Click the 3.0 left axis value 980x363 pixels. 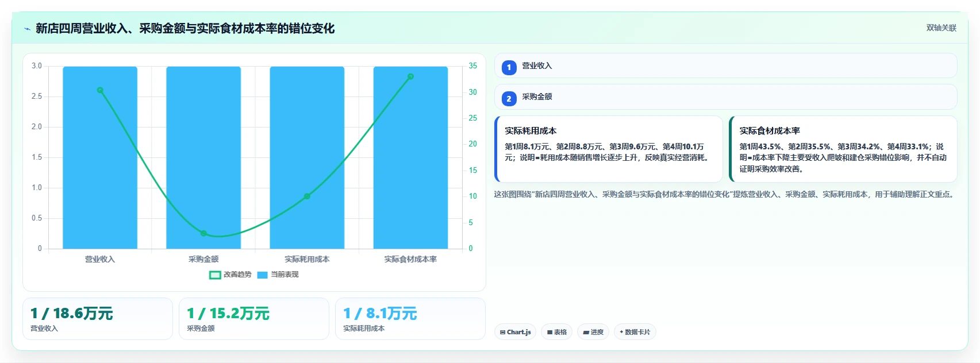coord(37,65)
